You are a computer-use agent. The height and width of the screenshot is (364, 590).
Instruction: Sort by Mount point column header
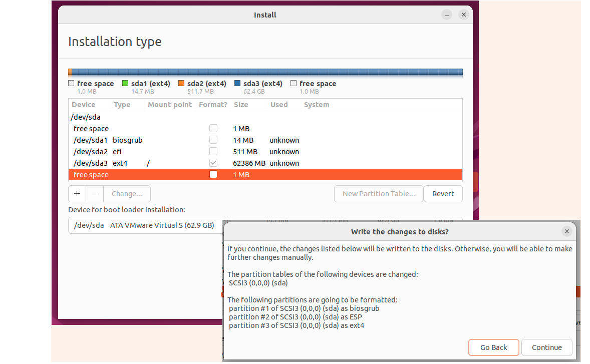click(170, 105)
